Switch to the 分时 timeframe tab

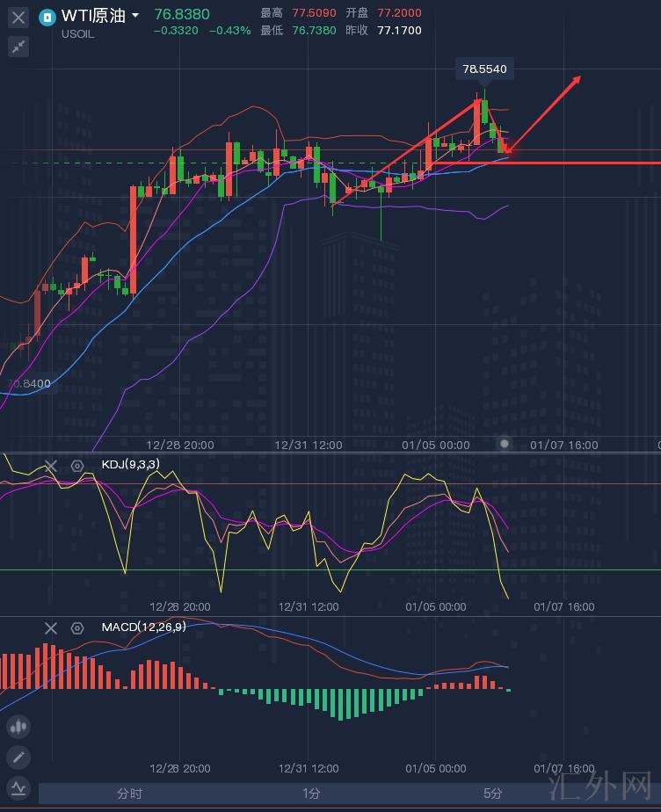(x=129, y=794)
